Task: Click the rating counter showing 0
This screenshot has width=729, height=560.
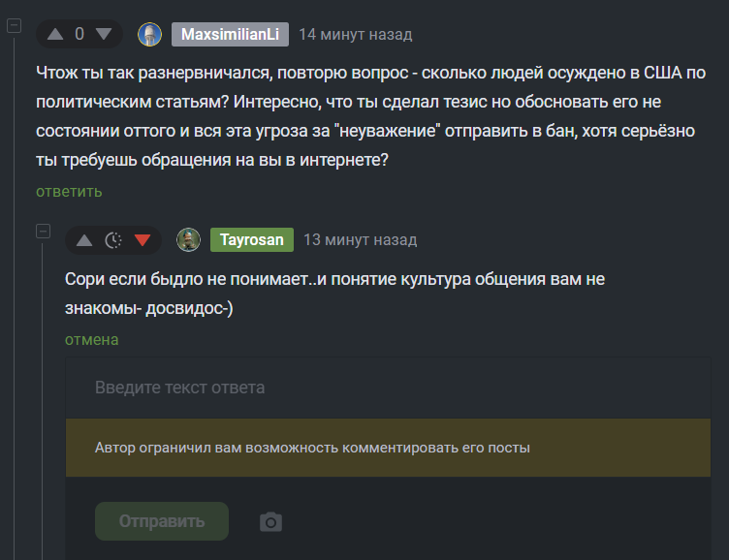Action: pyautogui.click(x=79, y=34)
